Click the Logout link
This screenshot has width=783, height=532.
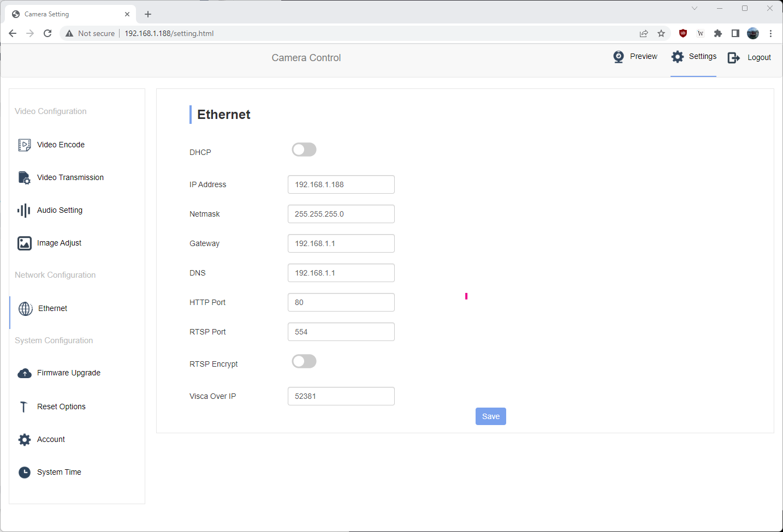point(749,57)
